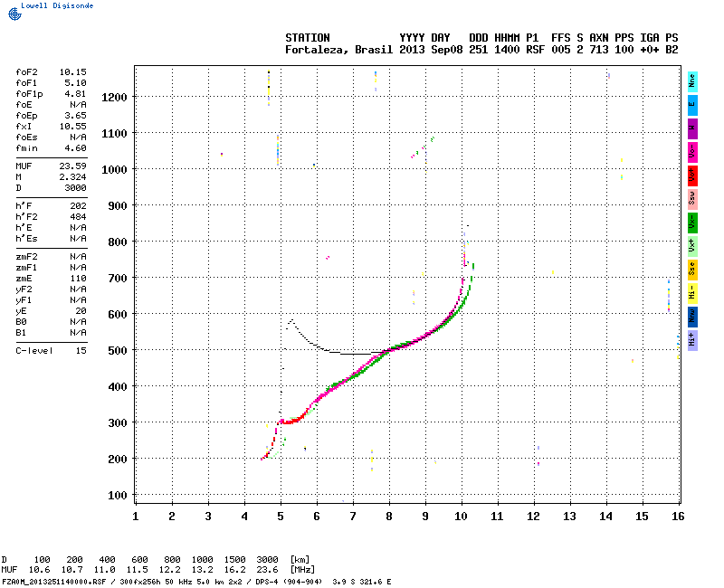
Task: Select the purple W legend swatch
Action: pyautogui.click(x=692, y=128)
